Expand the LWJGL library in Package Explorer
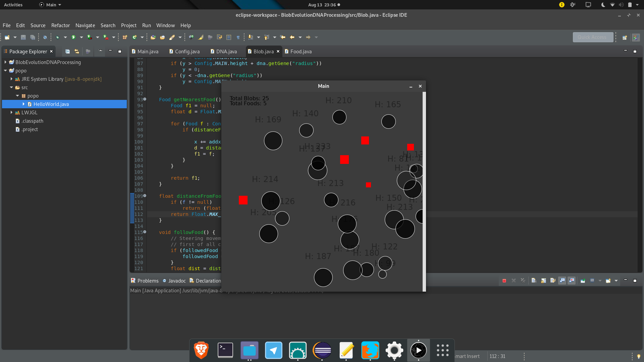 12,113
